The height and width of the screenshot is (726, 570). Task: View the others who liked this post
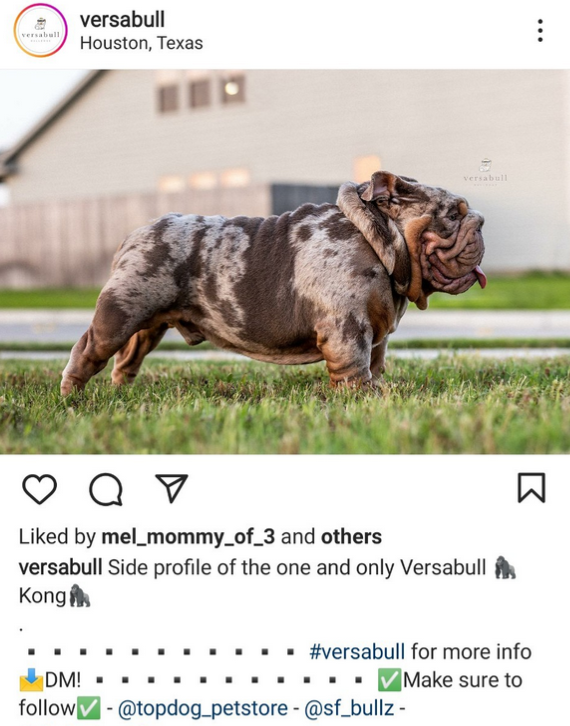351,537
